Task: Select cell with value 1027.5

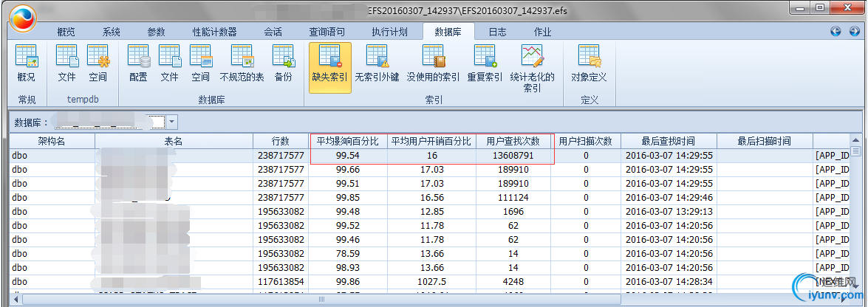Action: (x=431, y=282)
